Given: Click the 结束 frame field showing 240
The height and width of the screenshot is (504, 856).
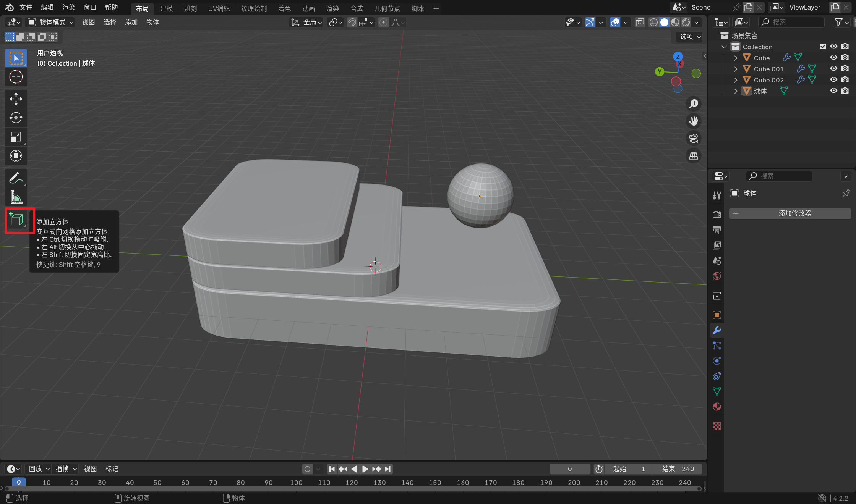Looking at the screenshot, I should pos(678,469).
